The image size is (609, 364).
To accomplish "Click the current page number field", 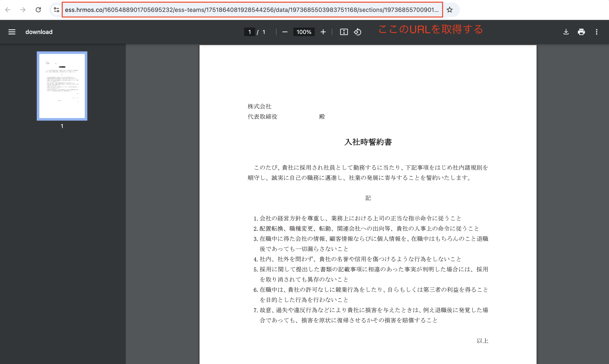I will [249, 32].
